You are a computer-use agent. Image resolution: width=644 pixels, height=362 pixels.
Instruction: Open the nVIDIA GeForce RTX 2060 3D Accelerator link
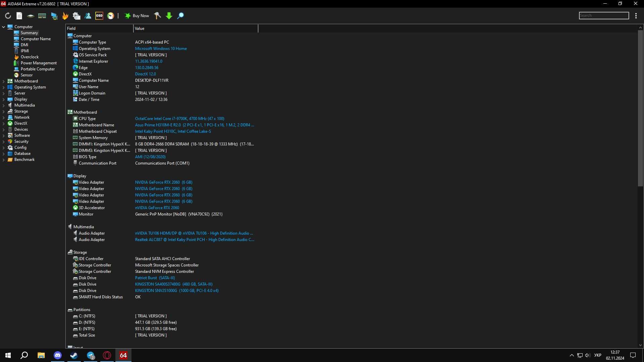pyautogui.click(x=157, y=208)
